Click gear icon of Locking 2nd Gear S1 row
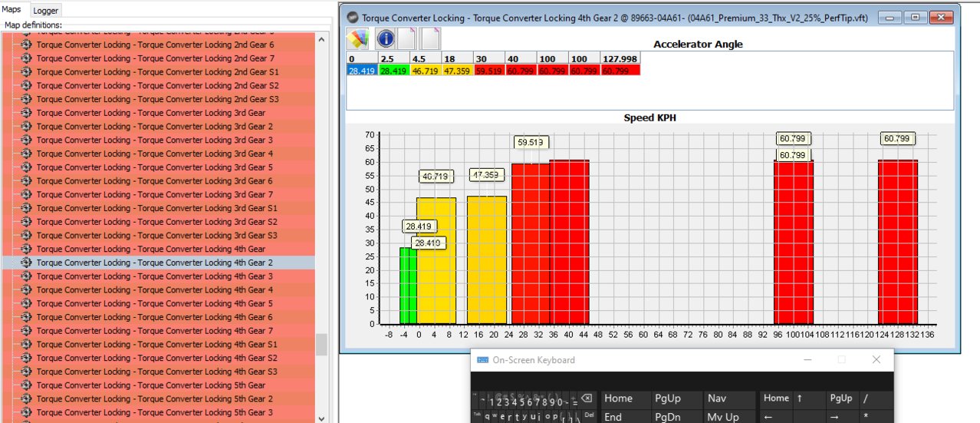 click(27, 72)
